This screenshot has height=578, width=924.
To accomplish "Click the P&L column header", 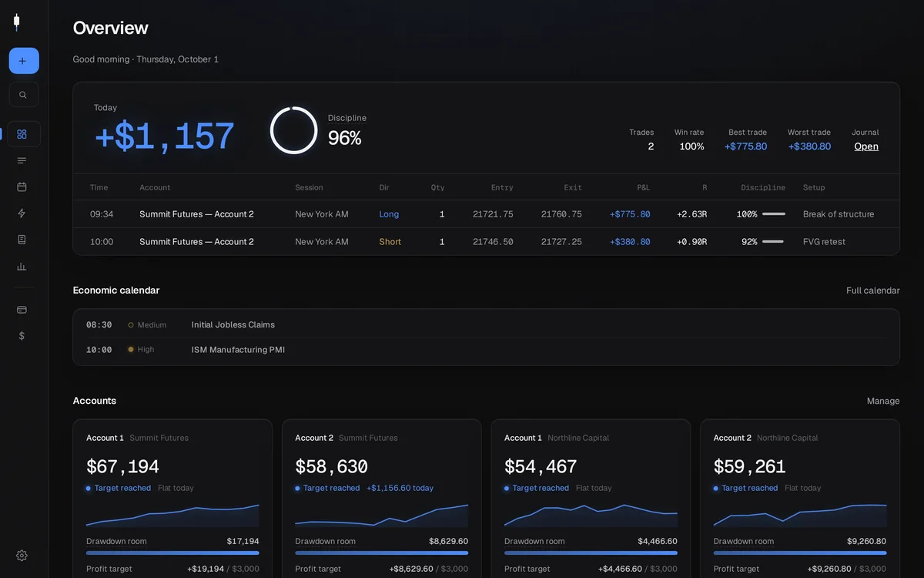I will coord(643,187).
